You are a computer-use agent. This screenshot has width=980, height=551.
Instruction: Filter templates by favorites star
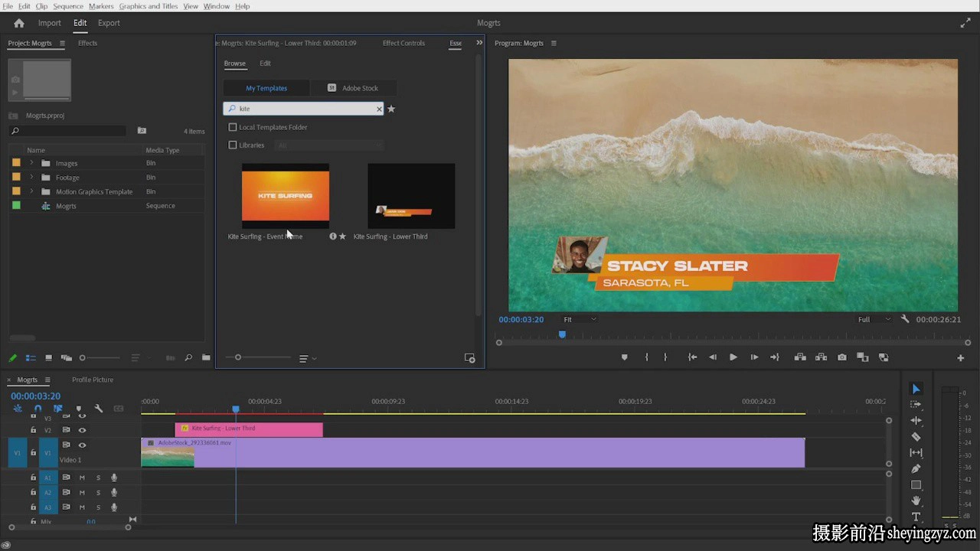point(391,109)
